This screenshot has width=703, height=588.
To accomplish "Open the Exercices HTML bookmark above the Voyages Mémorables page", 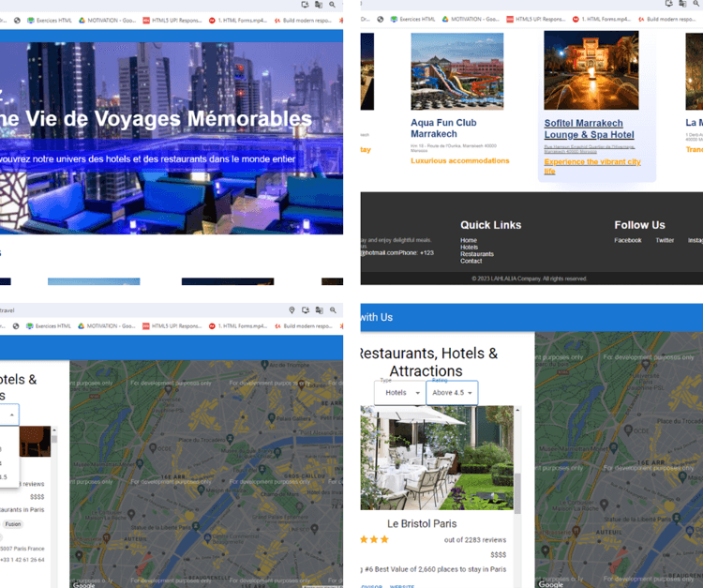I will coord(50,21).
